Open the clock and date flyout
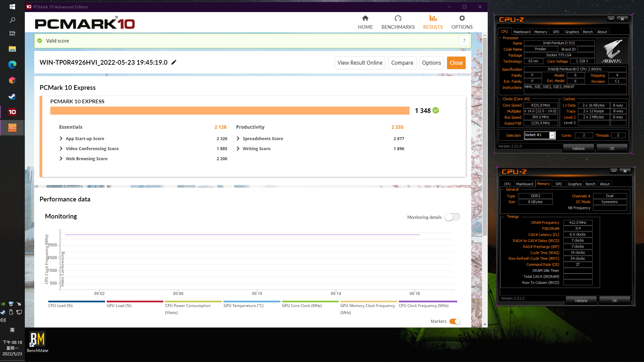 tap(12, 348)
